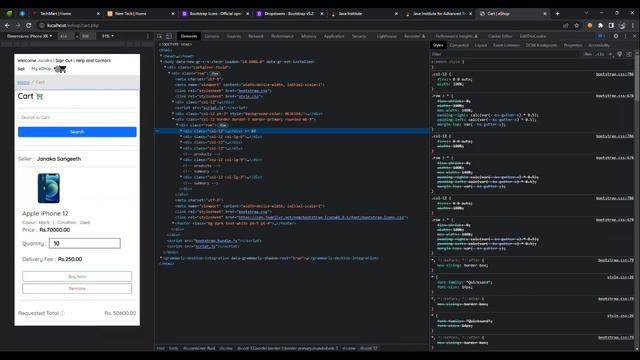The width and height of the screenshot is (640, 360).
Task: Click the Buy Now button
Action: pos(77,276)
